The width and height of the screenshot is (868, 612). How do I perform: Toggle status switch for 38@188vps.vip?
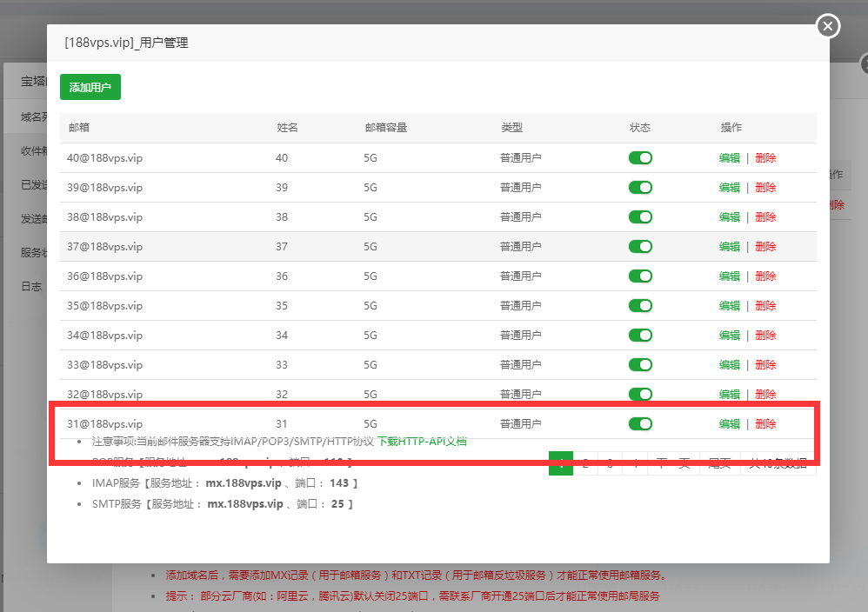click(640, 217)
